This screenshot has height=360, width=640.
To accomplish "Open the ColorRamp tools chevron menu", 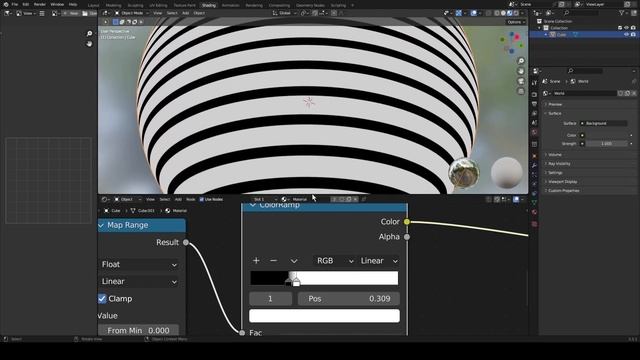I will point(294,261).
